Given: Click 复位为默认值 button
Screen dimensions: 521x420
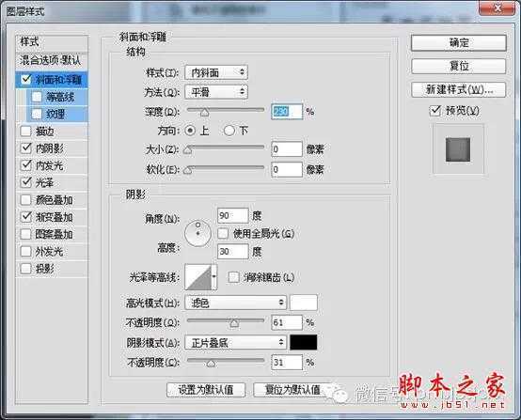Looking at the screenshot, I should click(x=292, y=390).
